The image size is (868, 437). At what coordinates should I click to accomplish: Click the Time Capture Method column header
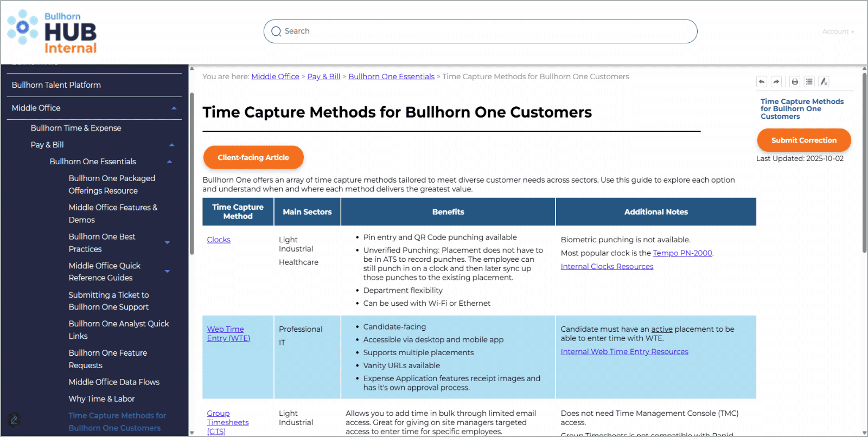pyautogui.click(x=238, y=211)
